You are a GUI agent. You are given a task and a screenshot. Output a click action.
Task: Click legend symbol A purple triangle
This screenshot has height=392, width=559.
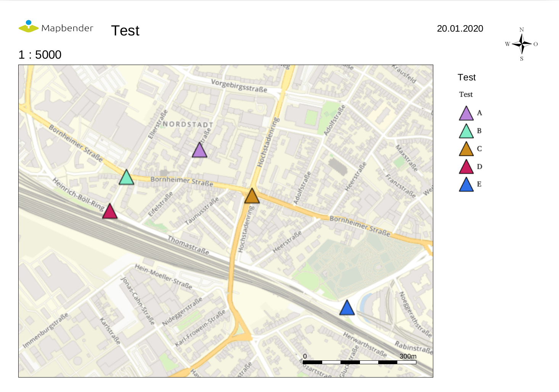466,114
